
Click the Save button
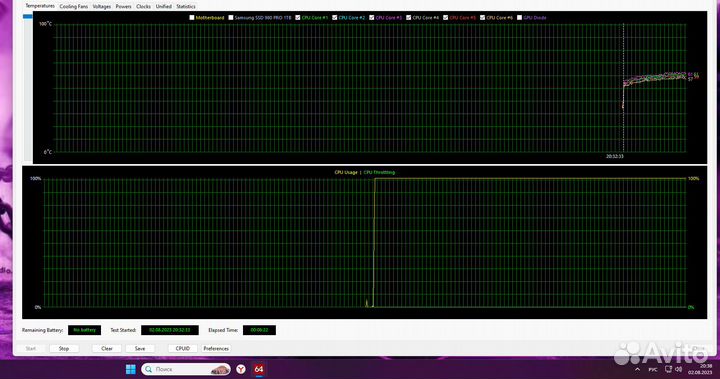point(140,349)
